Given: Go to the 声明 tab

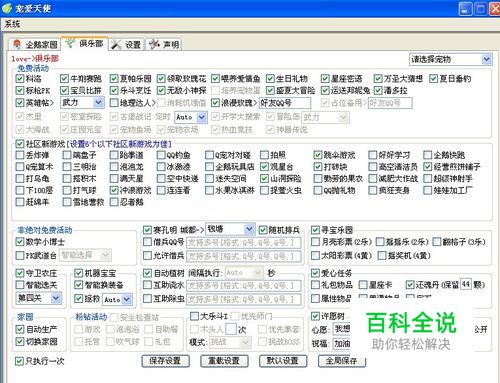Looking at the screenshot, I should (x=164, y=44).
